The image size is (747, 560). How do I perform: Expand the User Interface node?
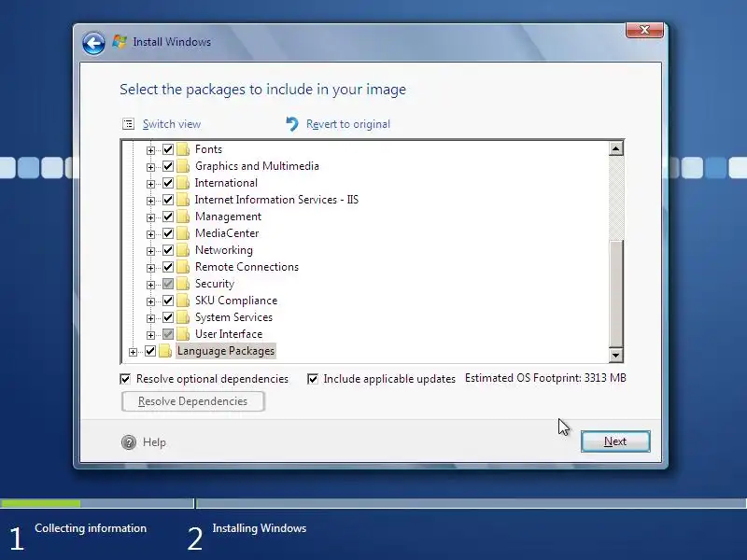click(x=150, y=335)
